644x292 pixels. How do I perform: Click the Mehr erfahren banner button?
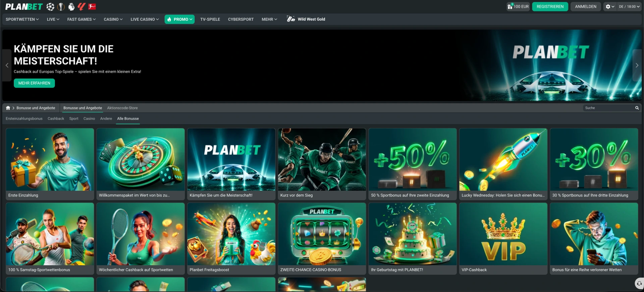34,83
